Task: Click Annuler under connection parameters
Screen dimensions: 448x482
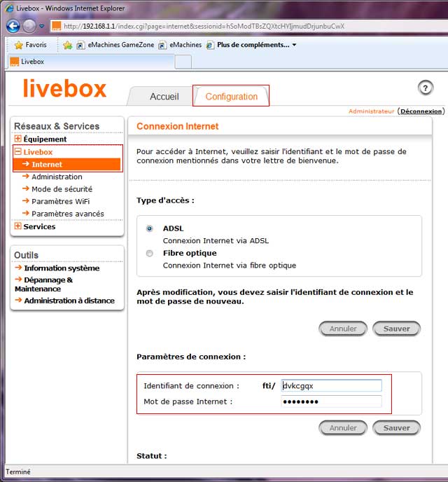Action: [343, 427]
